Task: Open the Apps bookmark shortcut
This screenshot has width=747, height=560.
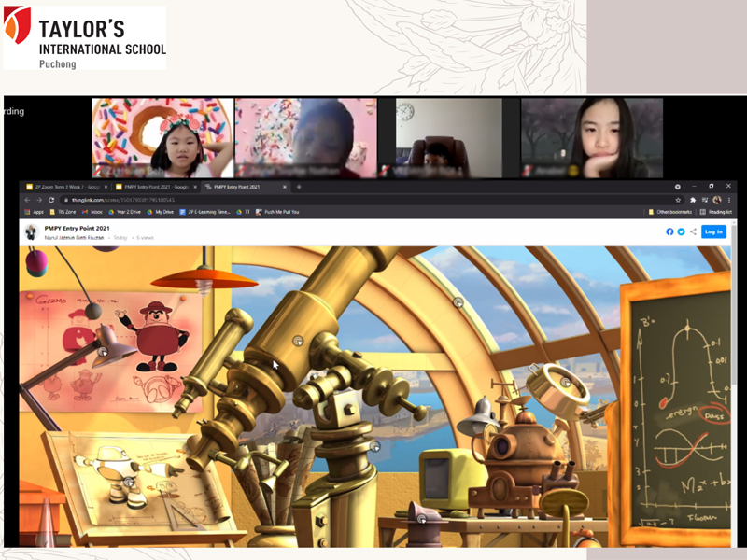Action: click(x=35, y=212)
